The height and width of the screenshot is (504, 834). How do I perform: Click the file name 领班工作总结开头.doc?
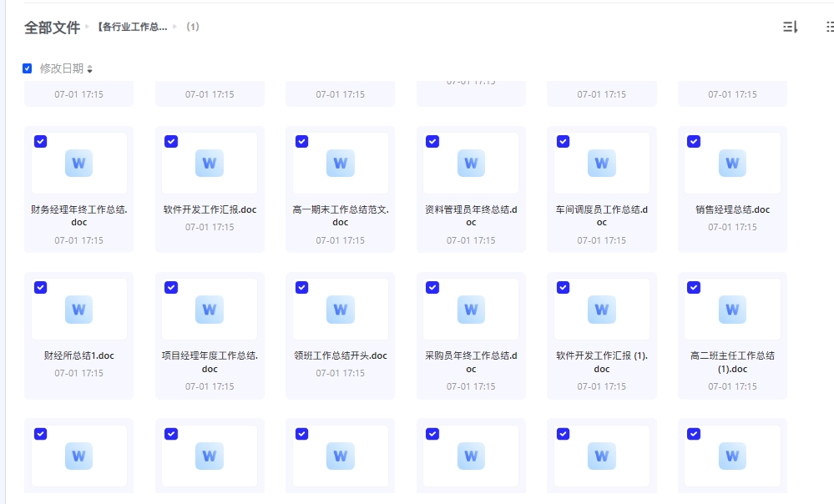click(x=341, y=355)
